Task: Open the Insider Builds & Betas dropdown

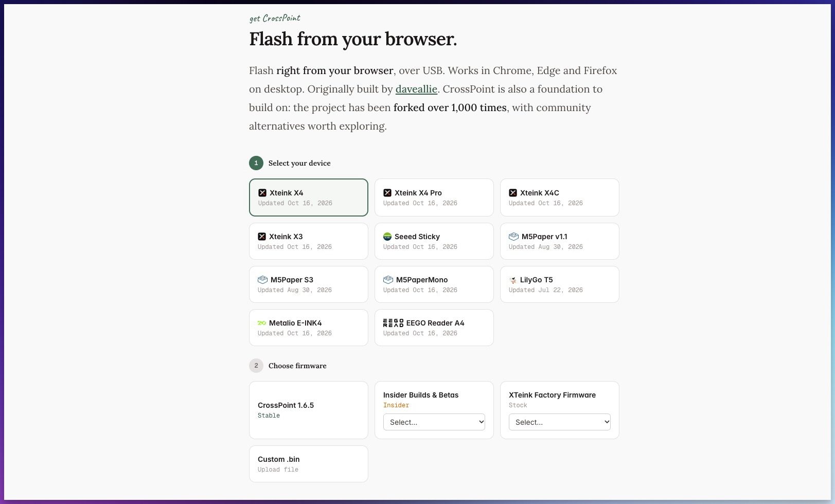Action: pos(434,422)
